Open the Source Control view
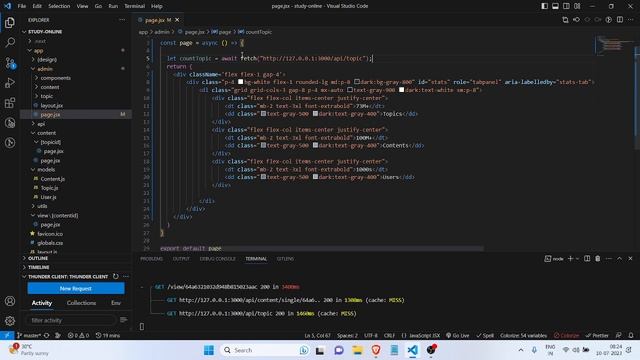Screen dimensions: 640x360 point(10,62)
